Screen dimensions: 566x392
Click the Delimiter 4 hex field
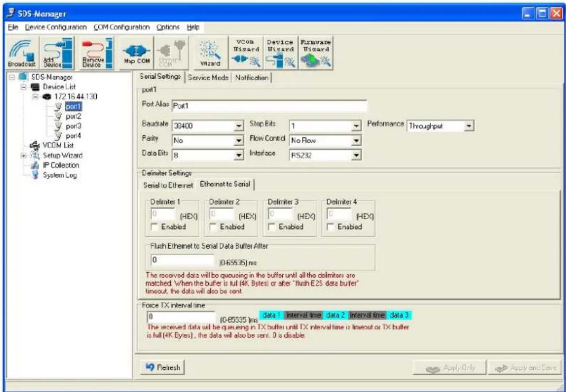[x=339, y=213]
